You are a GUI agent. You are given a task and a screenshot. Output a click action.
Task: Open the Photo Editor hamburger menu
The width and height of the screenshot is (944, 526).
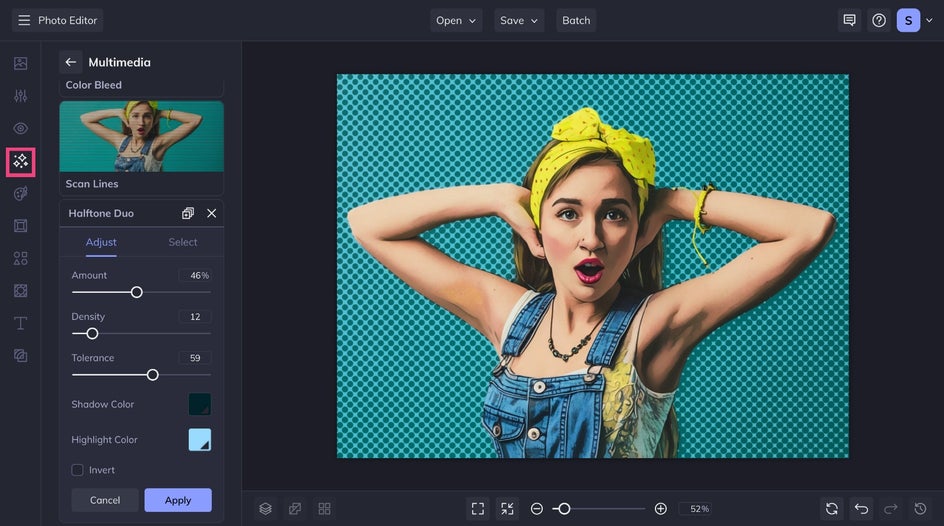24,20
